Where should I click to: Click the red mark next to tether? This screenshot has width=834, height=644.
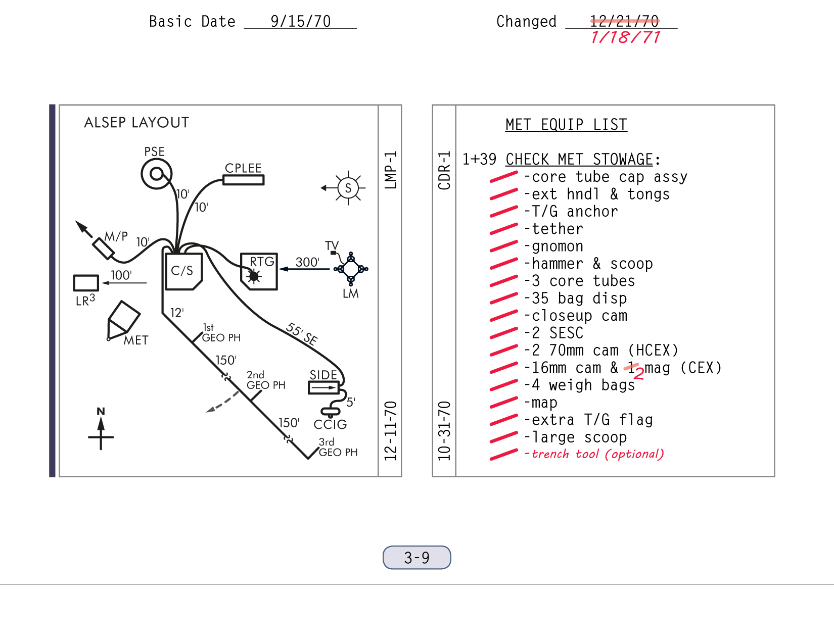pyautogui.click(x=503, y=229)
